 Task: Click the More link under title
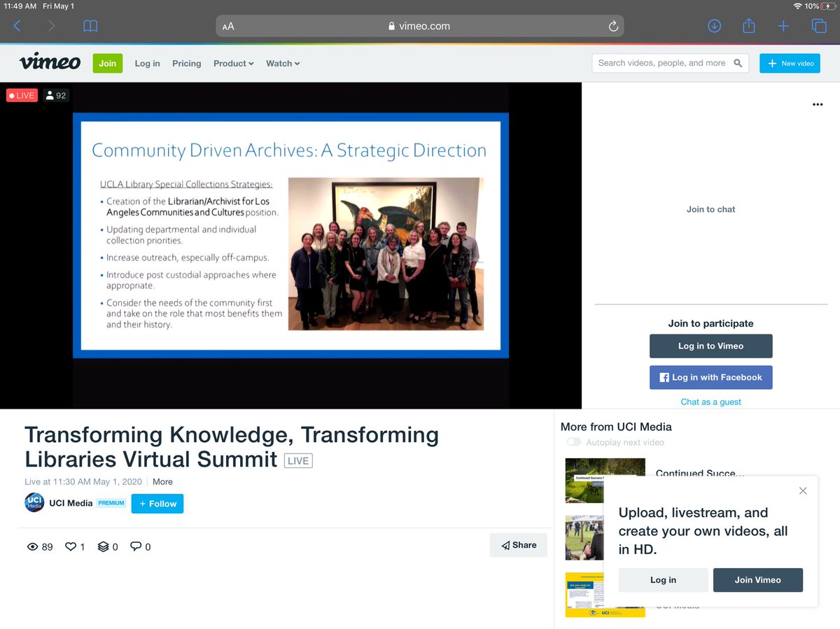pos(162,481)
